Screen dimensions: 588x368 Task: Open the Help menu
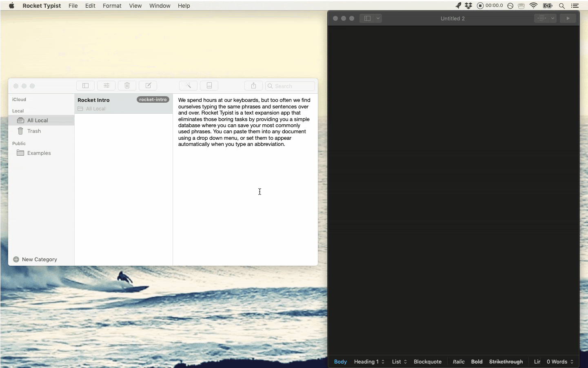[x=184, y=6]
